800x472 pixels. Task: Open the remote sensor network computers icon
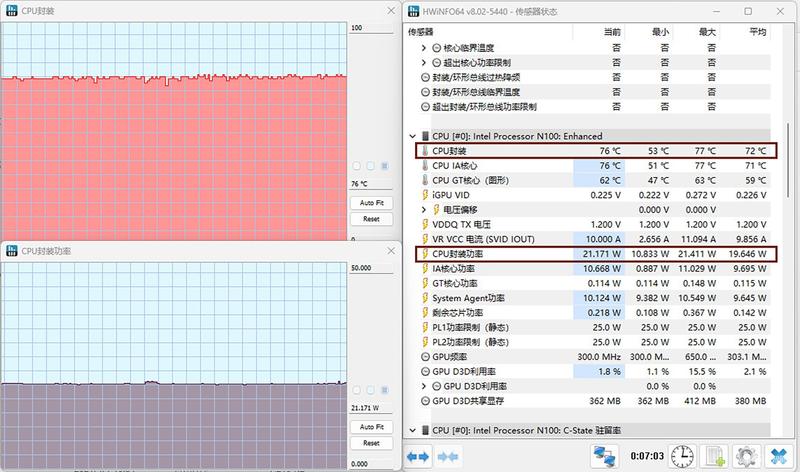pyautogui.click(x=605, y=456)
